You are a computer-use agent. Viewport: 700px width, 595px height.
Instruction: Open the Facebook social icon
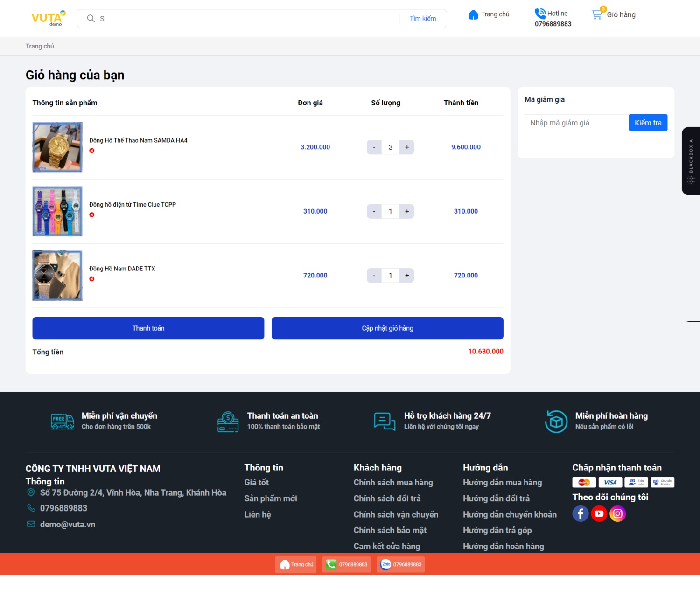point(581,513)
